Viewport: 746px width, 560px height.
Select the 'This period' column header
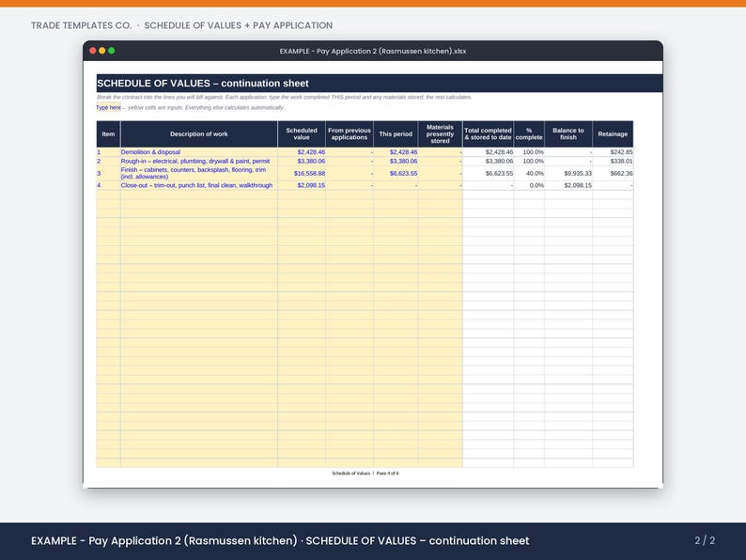[396, 133]
